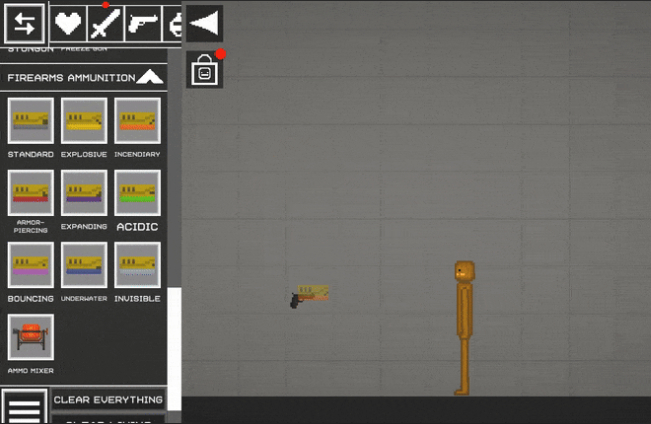Select Explosive ammunition
The height and width of the screenshot is (424, 651).
coord(84,120)
